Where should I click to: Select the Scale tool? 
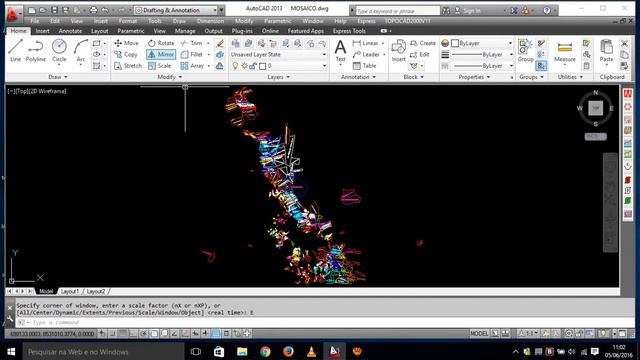coord(160,66)
